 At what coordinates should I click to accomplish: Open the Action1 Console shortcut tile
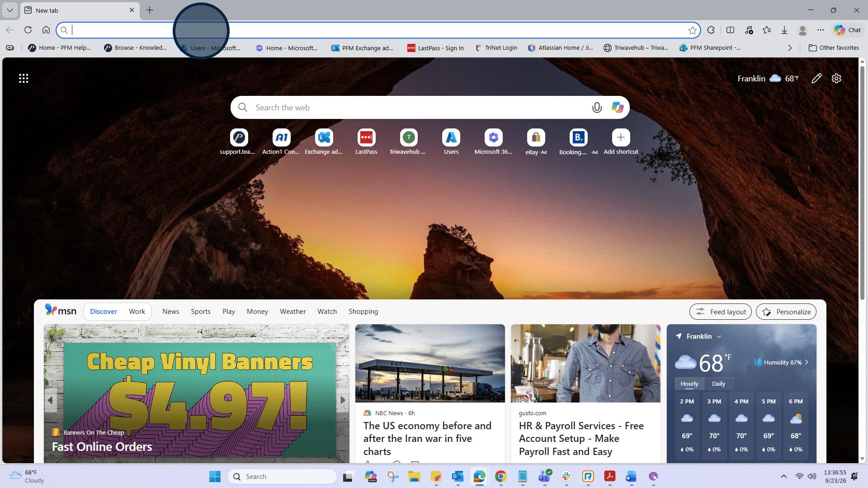(281, 142)
